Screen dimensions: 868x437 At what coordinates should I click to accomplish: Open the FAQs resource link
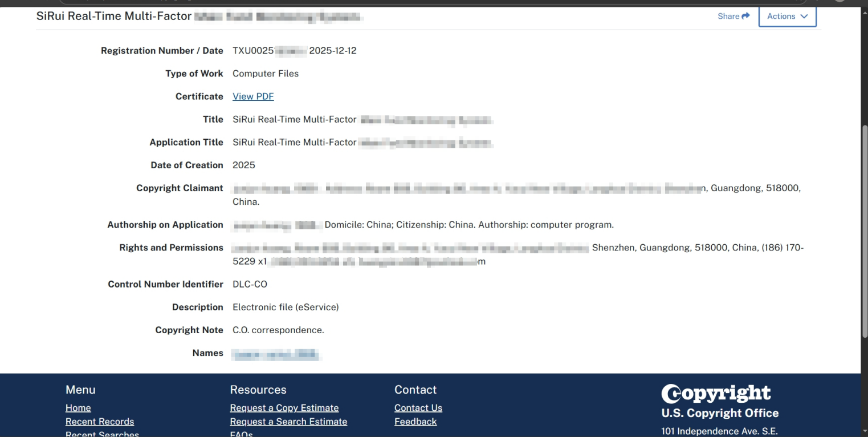click(241, 434)
